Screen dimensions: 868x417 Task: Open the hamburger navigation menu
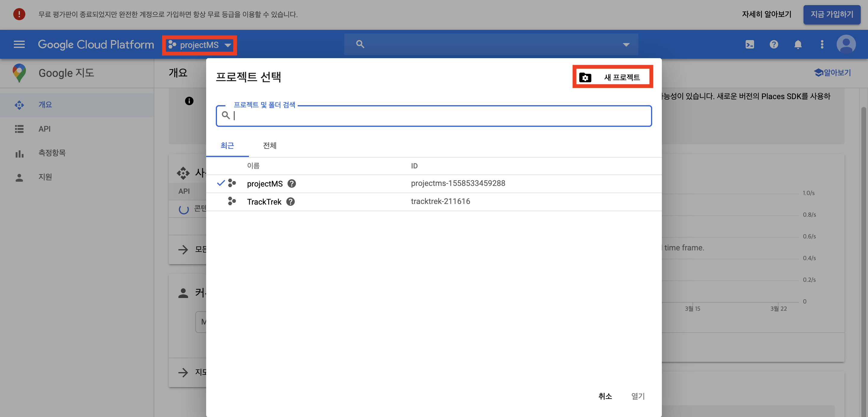(x=19, y=45)
